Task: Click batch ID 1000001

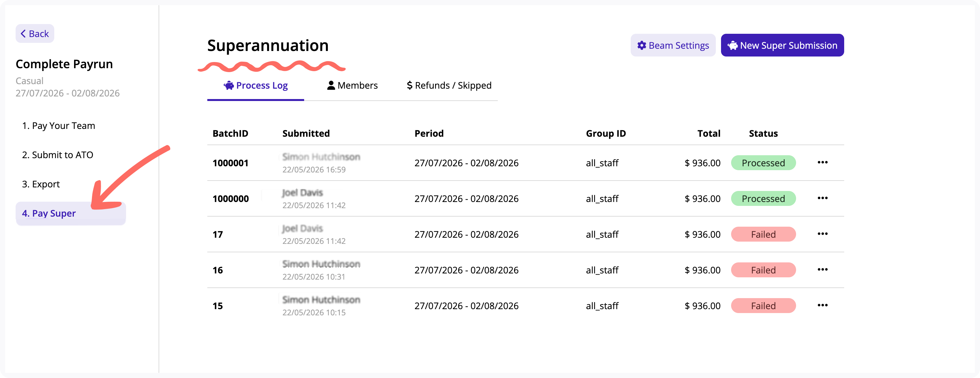Action: [231, 163]
